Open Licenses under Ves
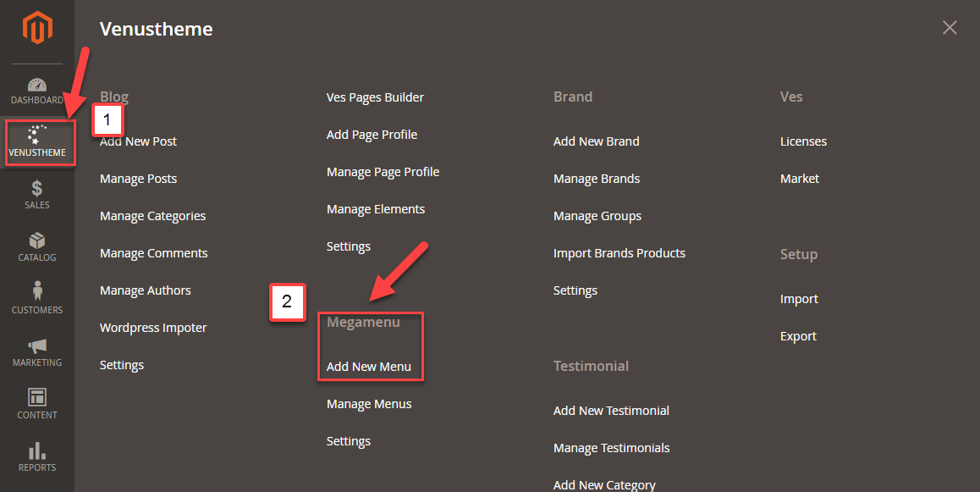This screenshot has height=492, width=980. coord(803,141)
